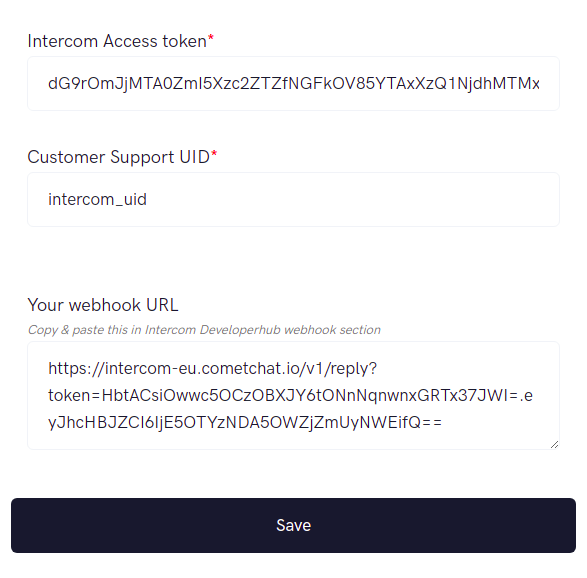This screenshot has width=587, height=578.
Task: Click the Customer Support UID input
Action: point(293,200)
